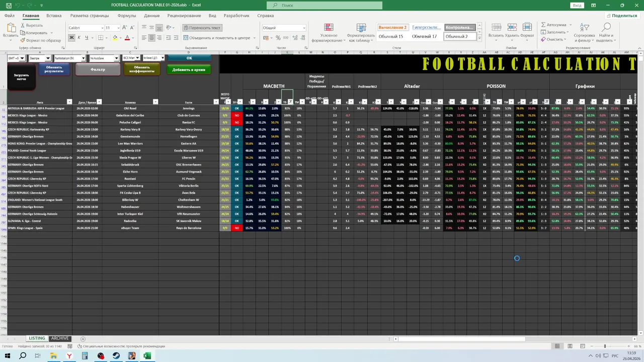The image size is (644, 362).
Task: Activate the Format Painter (Формат по образцу)
Action: pyautogui.click(x=40, y=40)
